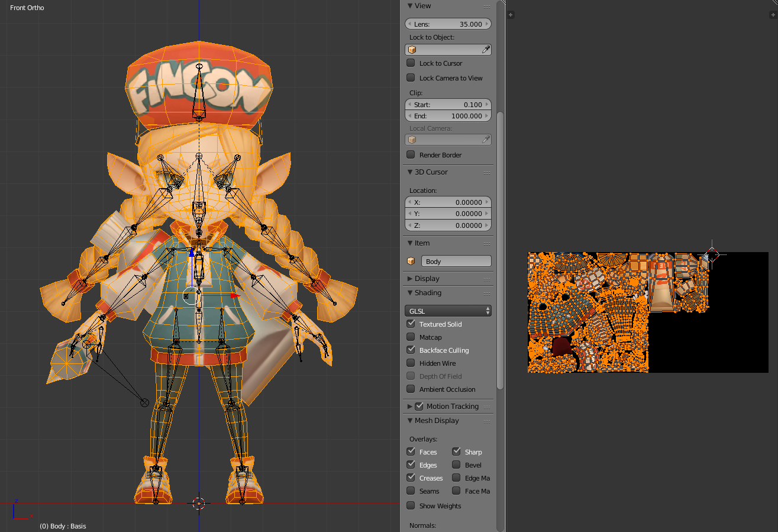Enable the Lock to Cursor checkbox
This screenshot has height=532, width=778.
tap(411, 63)
